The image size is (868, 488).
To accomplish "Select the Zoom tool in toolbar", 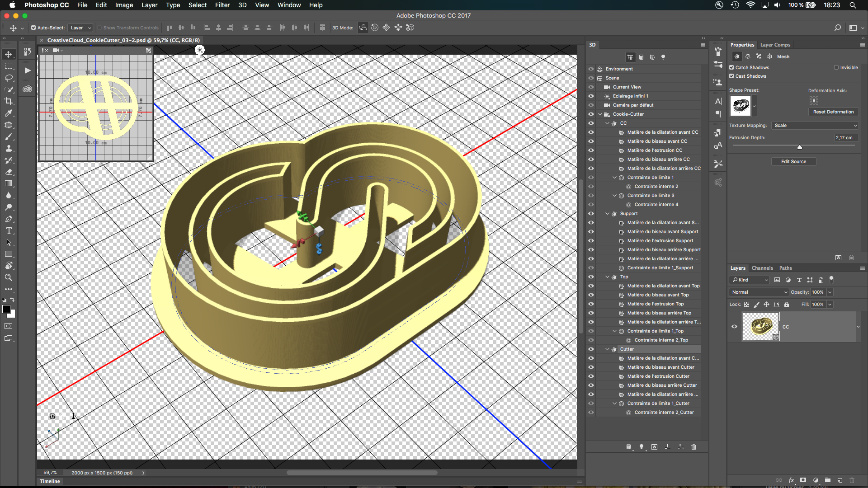I will [x=9, y=277].
